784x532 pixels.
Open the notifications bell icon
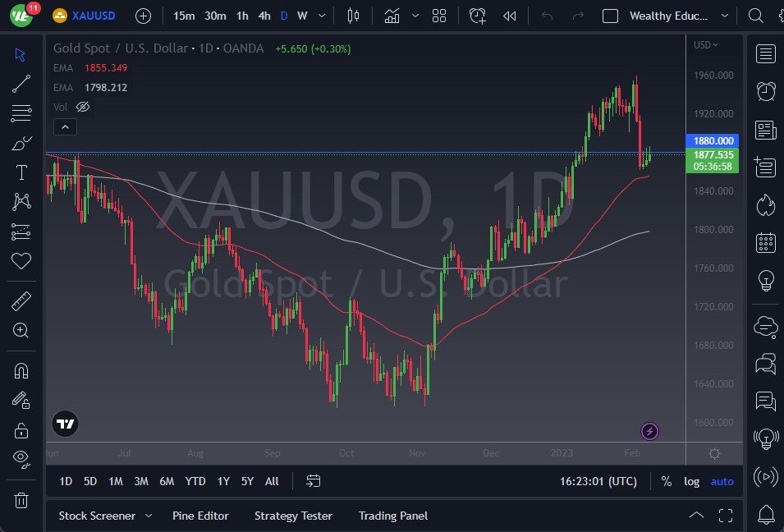pyautogui.click(x=765, y=513)
